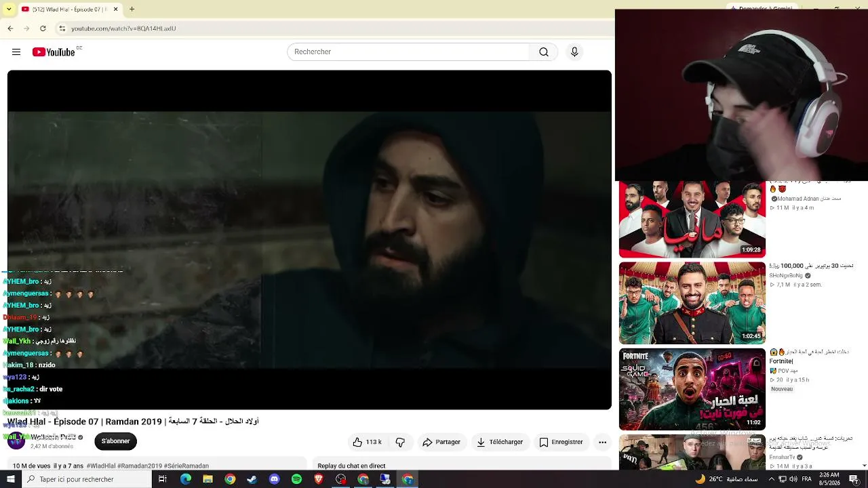Open the Fortnite Squid Game video thumbnail
The width and height of the screenshot is (868, 488).
click(x=692, y=390)
